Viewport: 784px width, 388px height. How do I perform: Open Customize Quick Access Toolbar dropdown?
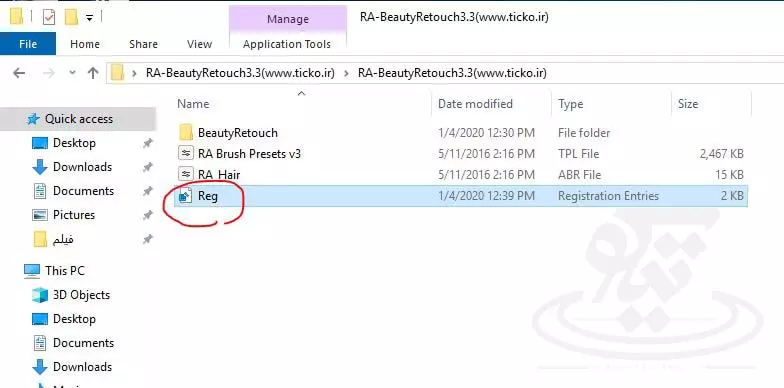[90, 18]
